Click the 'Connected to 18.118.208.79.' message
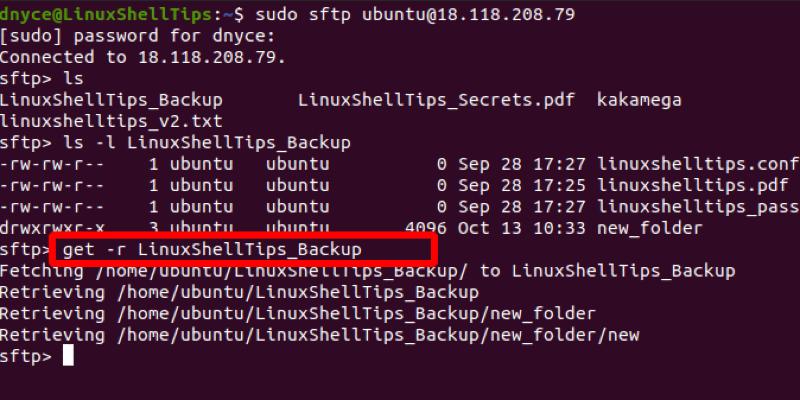The image size is (800, 400). click(x=143, y=57)
